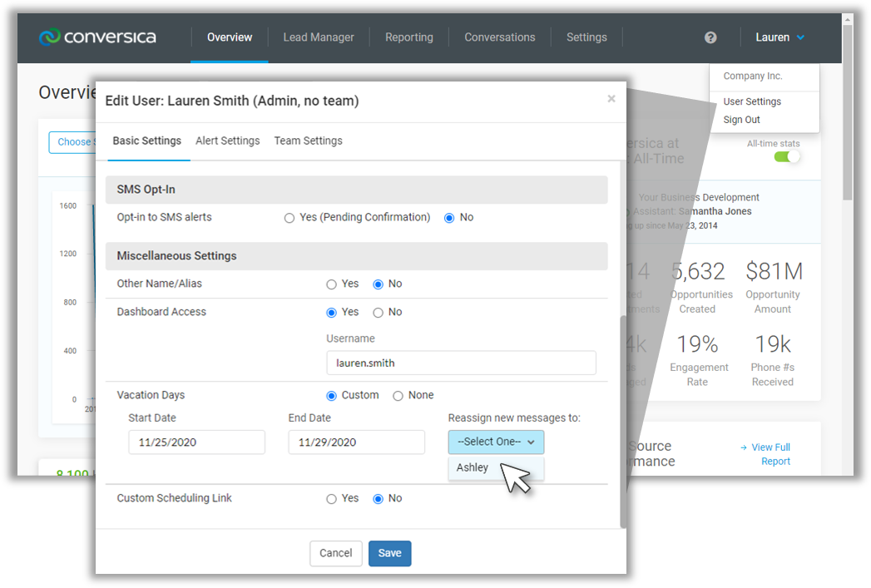Open the Lauren account dropdown
871x588 pixels.
coord(779,37)
